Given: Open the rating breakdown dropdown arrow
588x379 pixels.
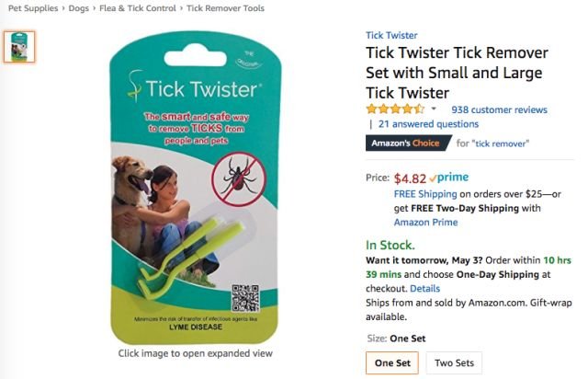Looking at the screenshot, I should [x=434, y=109].
